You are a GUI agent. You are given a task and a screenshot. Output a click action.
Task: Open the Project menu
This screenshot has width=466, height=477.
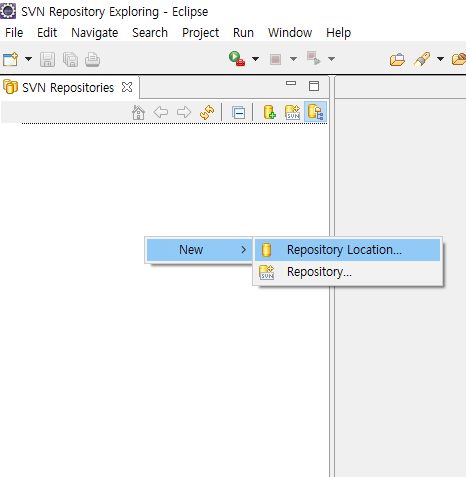(x=200, y=33)
